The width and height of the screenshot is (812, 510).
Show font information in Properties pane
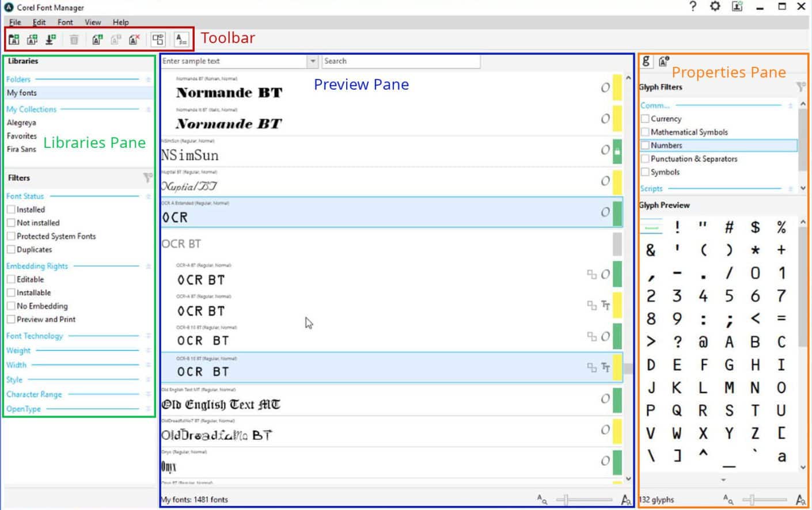(663, 61)
